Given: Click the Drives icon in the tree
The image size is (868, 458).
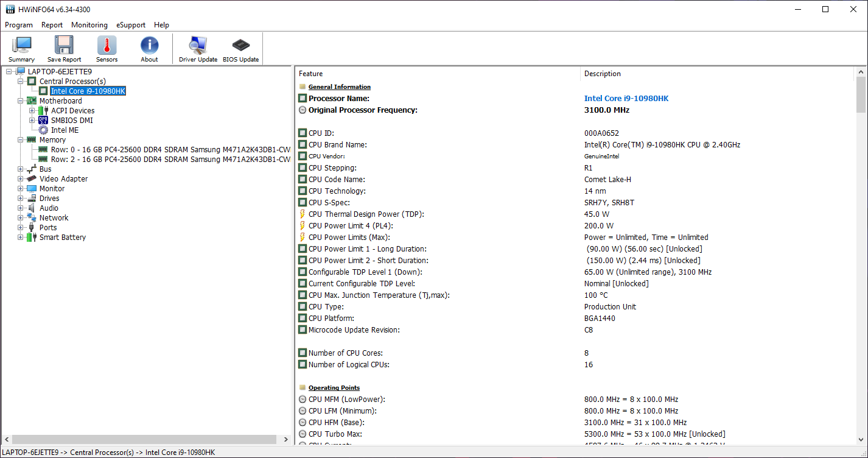Looking at the screenshot, I should point(32,199).
